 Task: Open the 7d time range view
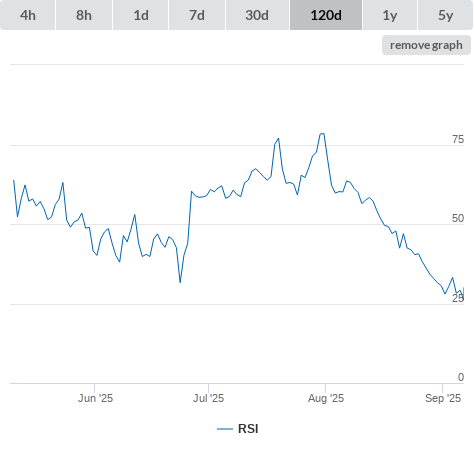(197, 15)
